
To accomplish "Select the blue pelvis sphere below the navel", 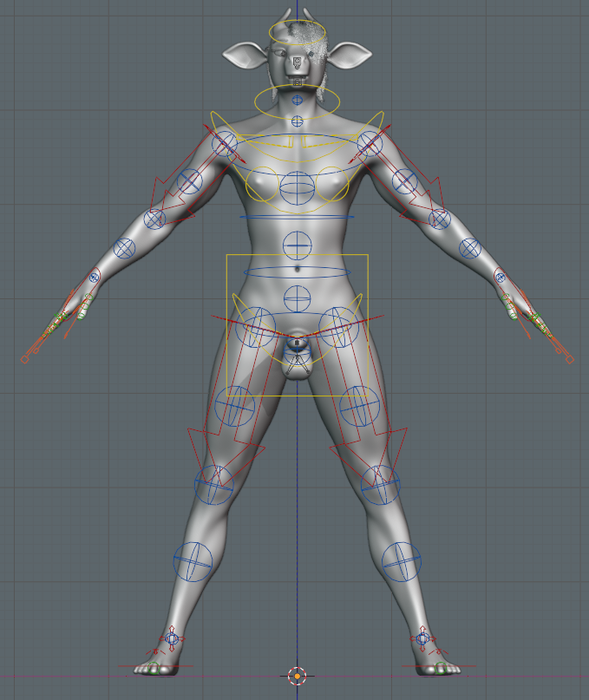I will coord(298,299).
